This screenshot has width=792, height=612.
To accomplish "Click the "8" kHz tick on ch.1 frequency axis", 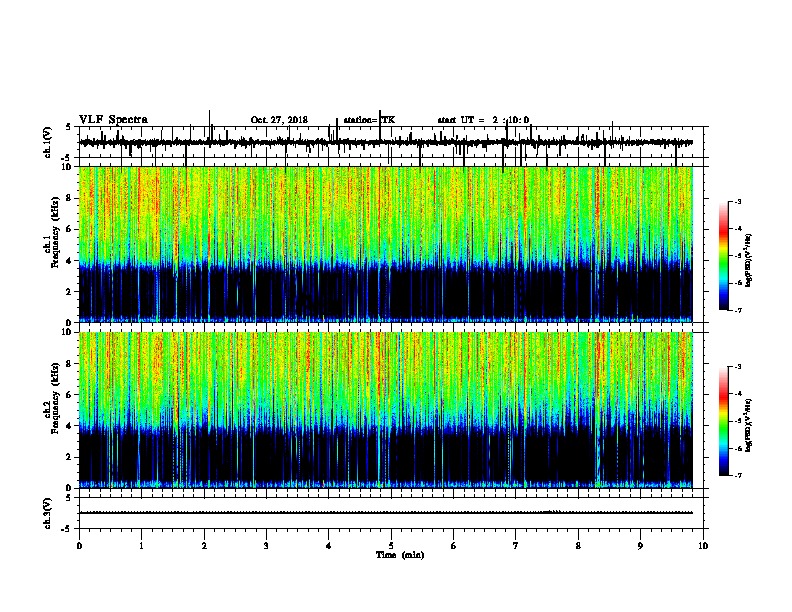I will pyautogui.click(x=70, y=198).
